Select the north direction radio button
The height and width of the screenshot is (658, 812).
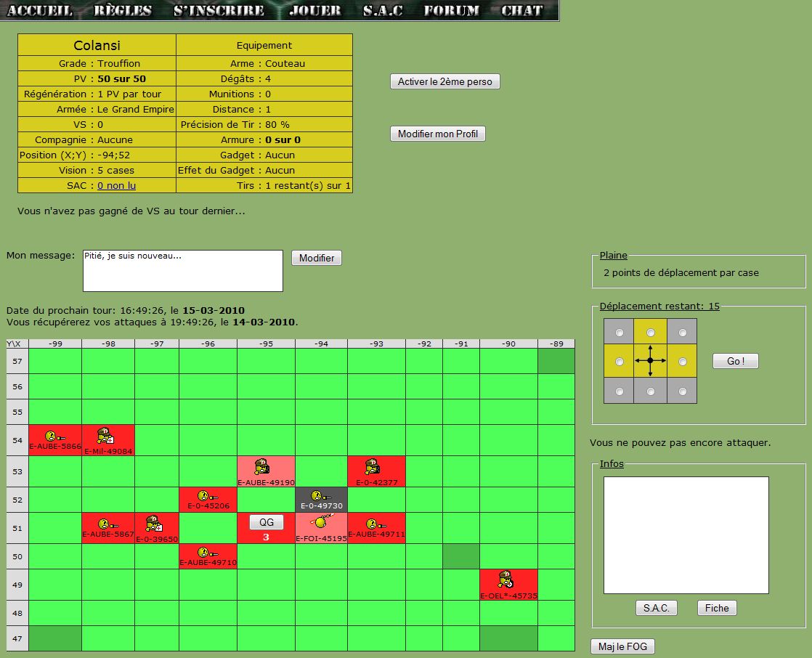(x=650, y=332)
